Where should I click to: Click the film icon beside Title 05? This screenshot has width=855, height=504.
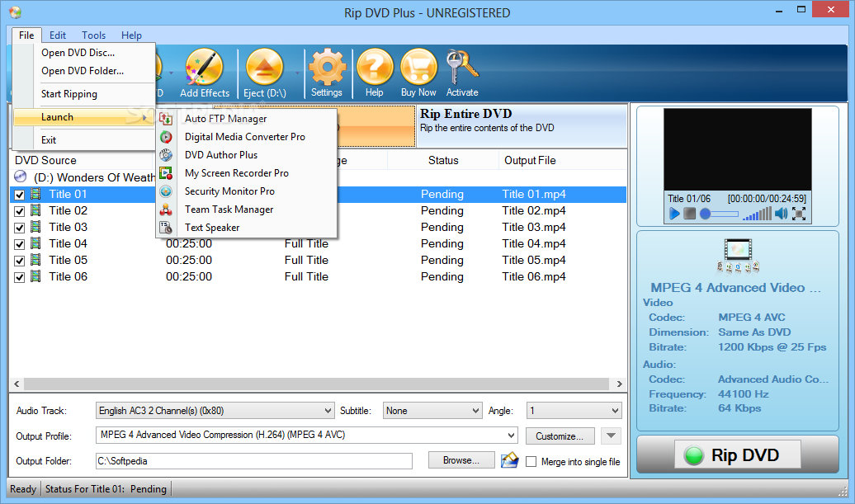(x=36, y=260)
